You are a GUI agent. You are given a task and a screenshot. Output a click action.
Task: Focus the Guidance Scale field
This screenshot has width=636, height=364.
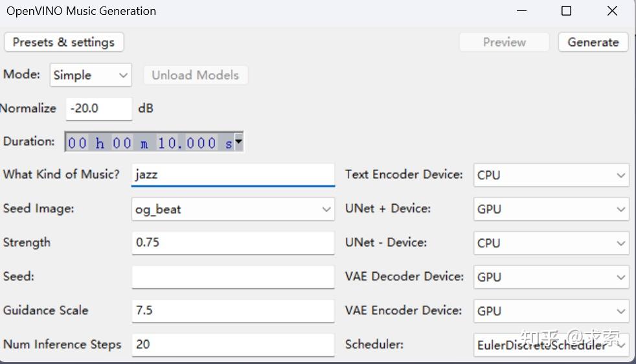(x=233, y=311)
